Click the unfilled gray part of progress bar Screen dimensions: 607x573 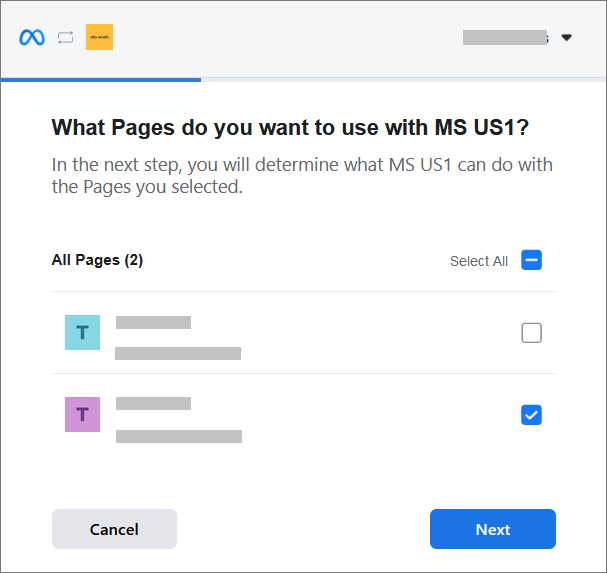[400, 79]
